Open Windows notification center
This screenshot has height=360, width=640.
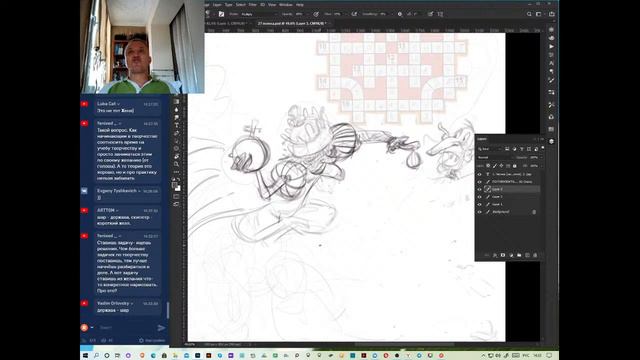(549, 356)
